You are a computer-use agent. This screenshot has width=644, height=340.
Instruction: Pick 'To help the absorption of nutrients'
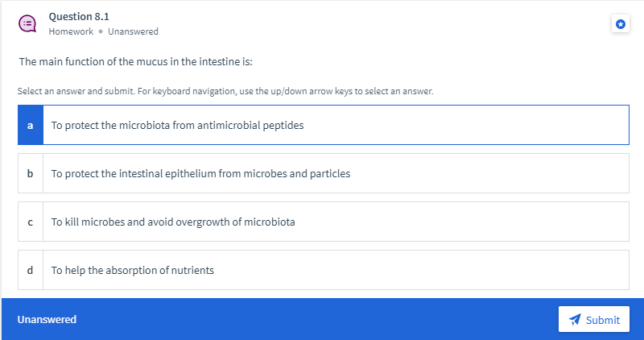pos(133,270)
